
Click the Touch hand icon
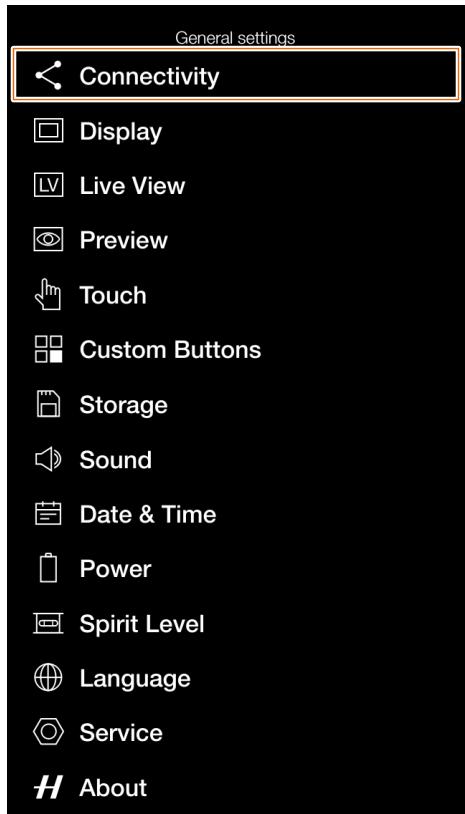pos(48,294)
